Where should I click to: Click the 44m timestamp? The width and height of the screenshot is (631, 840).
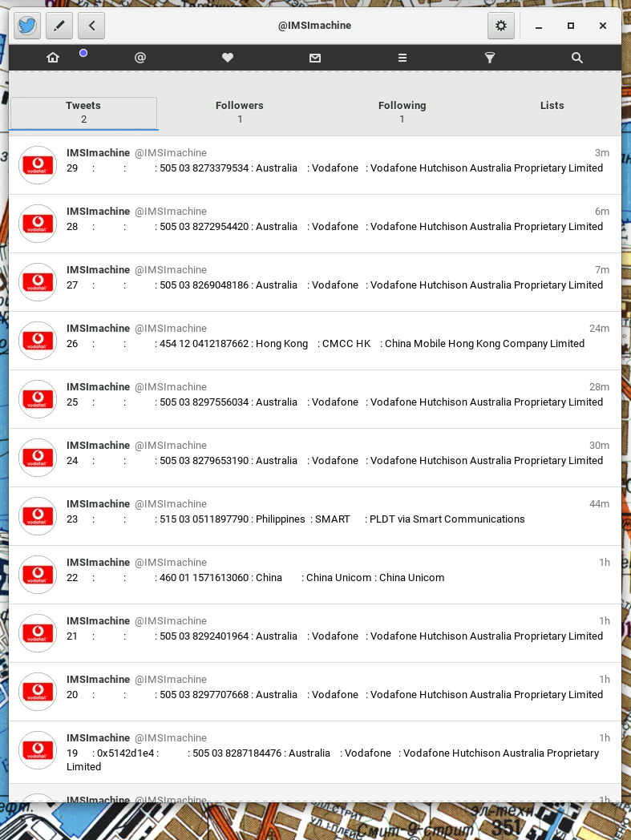pyautogui.click(x=600, y=503)
